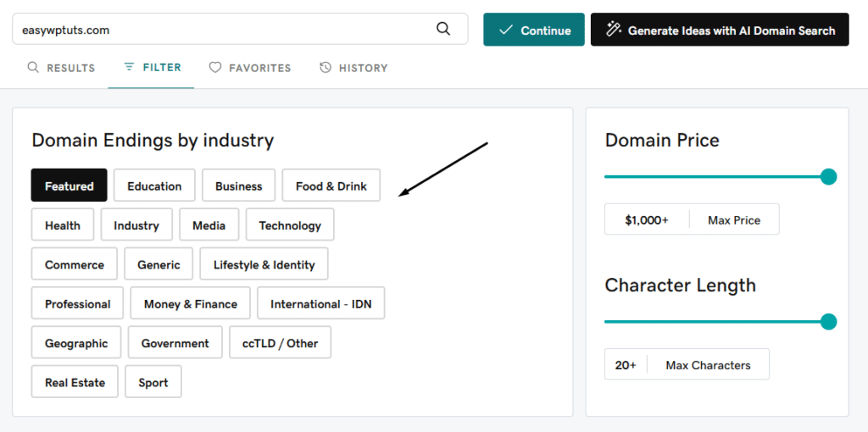868x432 pixels.
Task: Generate Ideas with AI Domain Search
Action: pos(719,30)
